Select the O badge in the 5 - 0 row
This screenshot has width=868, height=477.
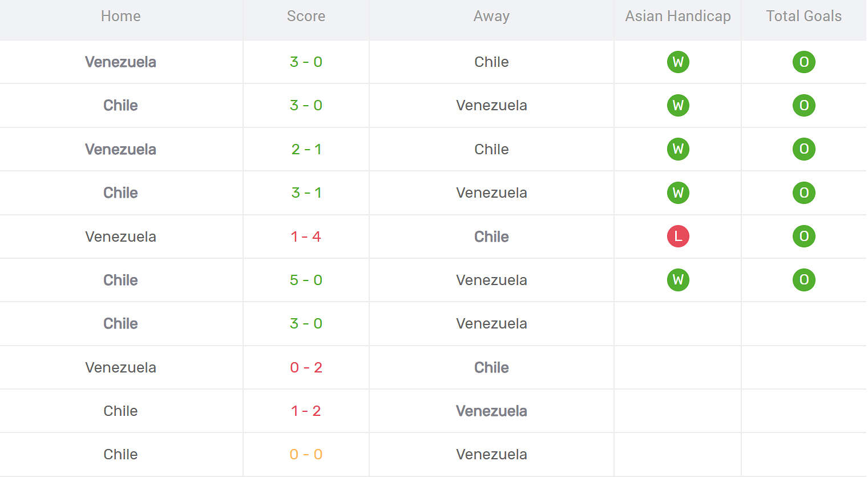pyautogui.click(x=804, y=280)
